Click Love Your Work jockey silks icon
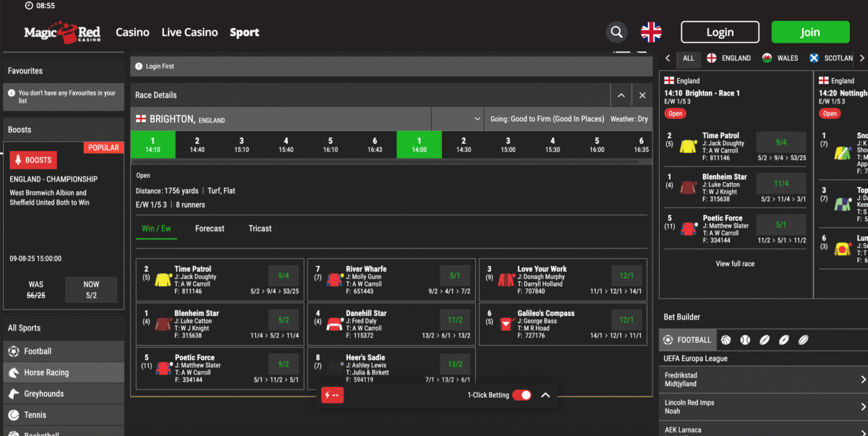Image resolution: width=868 pixels, height=436 pixels. pos(506,280)
